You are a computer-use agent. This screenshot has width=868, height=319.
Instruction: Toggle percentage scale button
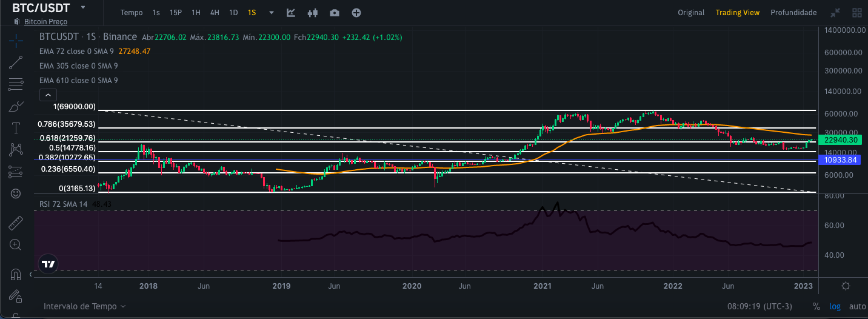(x=816, y=307)
